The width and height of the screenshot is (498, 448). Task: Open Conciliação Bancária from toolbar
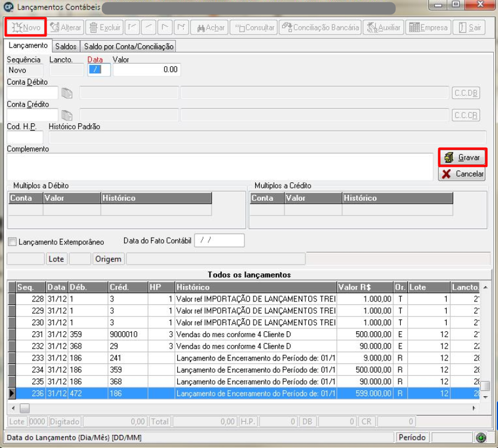click(320, 27)
